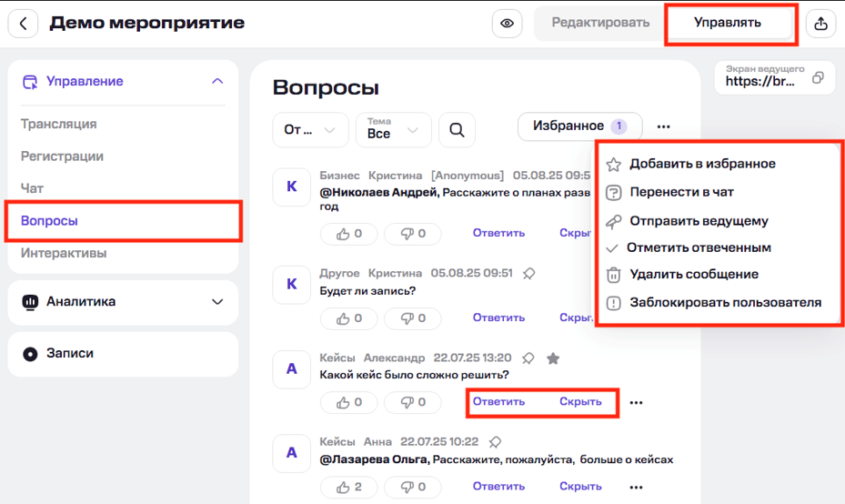
Task: Open three-dot menu on Александр's question
Action: 636,402
